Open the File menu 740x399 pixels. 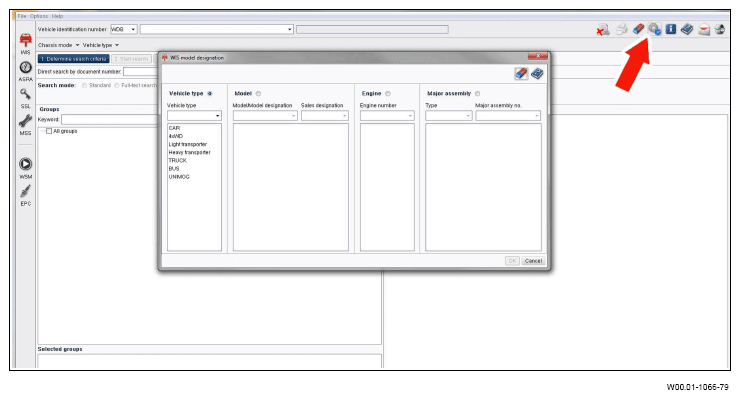pyautogui.click(x=22, y=16)
